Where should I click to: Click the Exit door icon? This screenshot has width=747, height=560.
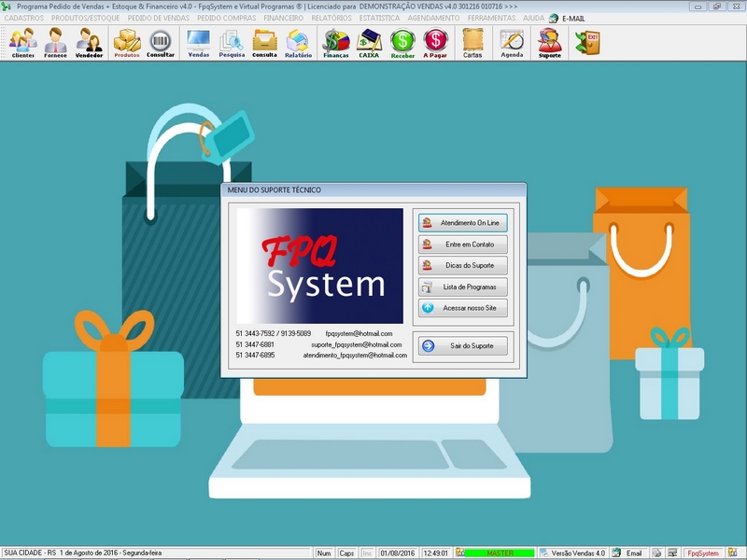pyautogui.click(x=588, y=43)
